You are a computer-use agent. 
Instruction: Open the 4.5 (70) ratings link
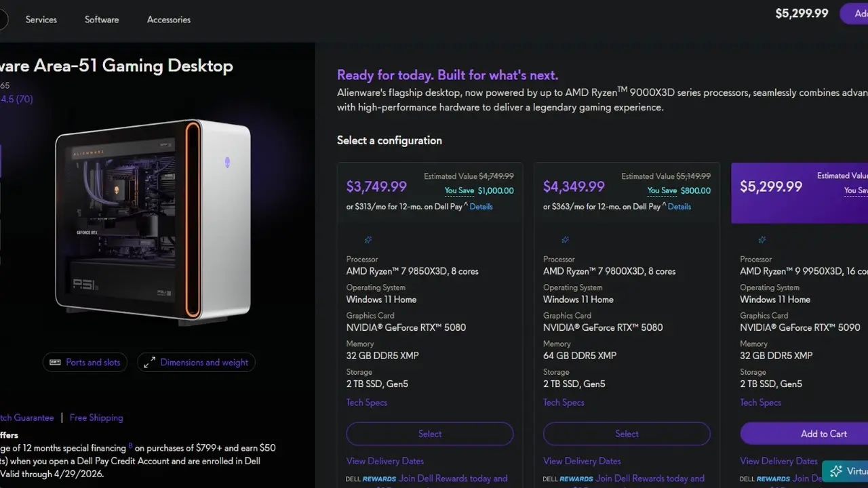tap(17, 99)
